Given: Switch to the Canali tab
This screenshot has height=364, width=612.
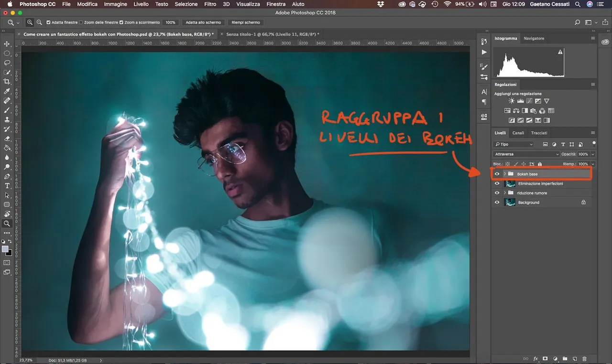Looking at the screenshot, I should [518, 133].
